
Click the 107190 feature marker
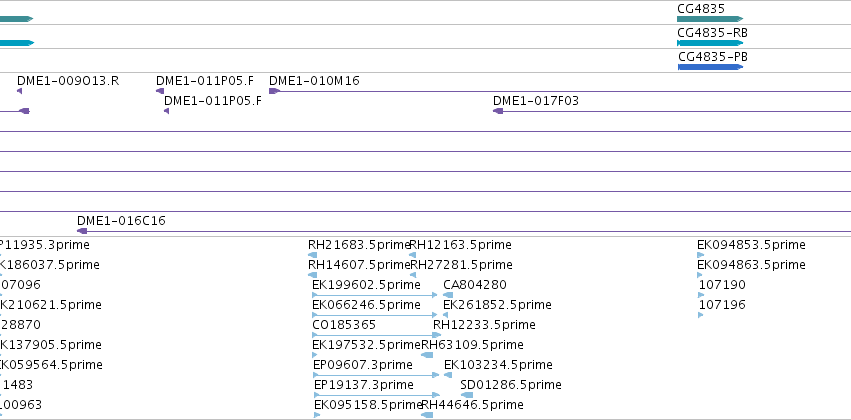point(701,295)
